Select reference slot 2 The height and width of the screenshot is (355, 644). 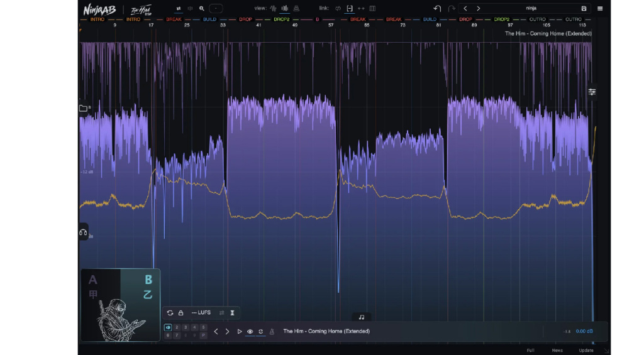(x=177, y=327)
